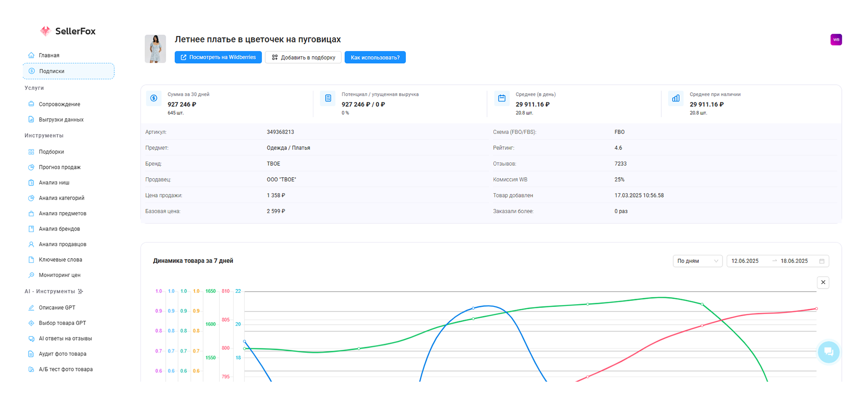The height and width of the screenshot is (416, 868).
Task: Click the end date 18.06.2025 field
Action: pos(794,261)
